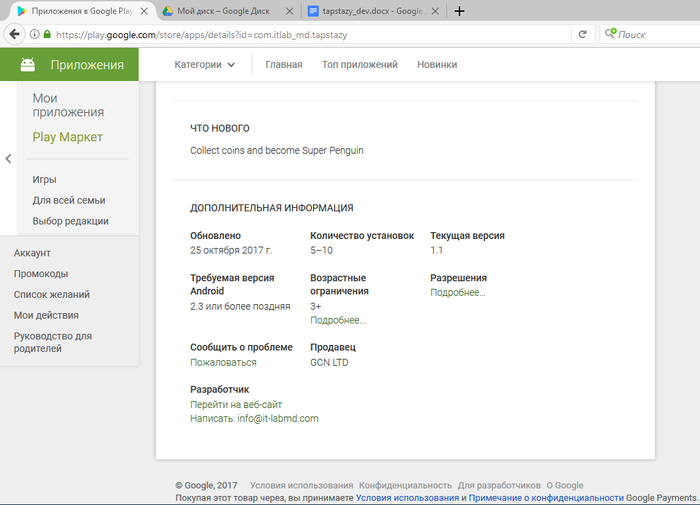700x505 pixels.
Task: Open Новинки in the top menu
Action: [437, 65]
